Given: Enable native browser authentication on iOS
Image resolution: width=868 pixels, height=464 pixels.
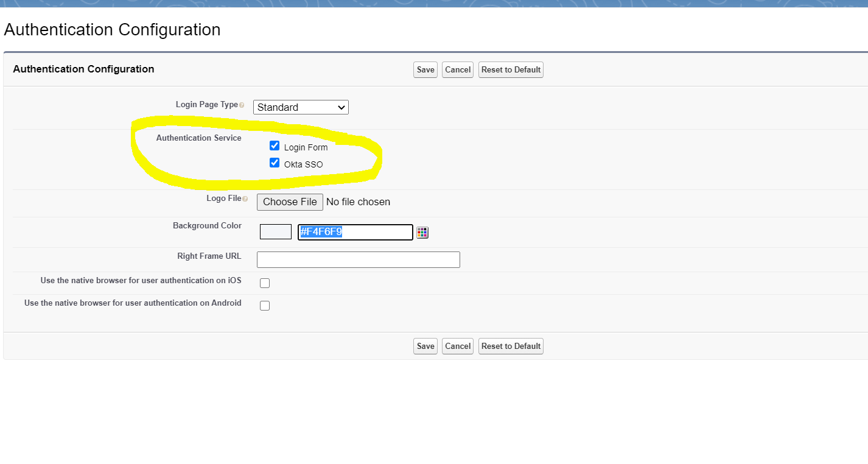Looking at the screenshot, I should pyautogui.click(x=265, y=283).
